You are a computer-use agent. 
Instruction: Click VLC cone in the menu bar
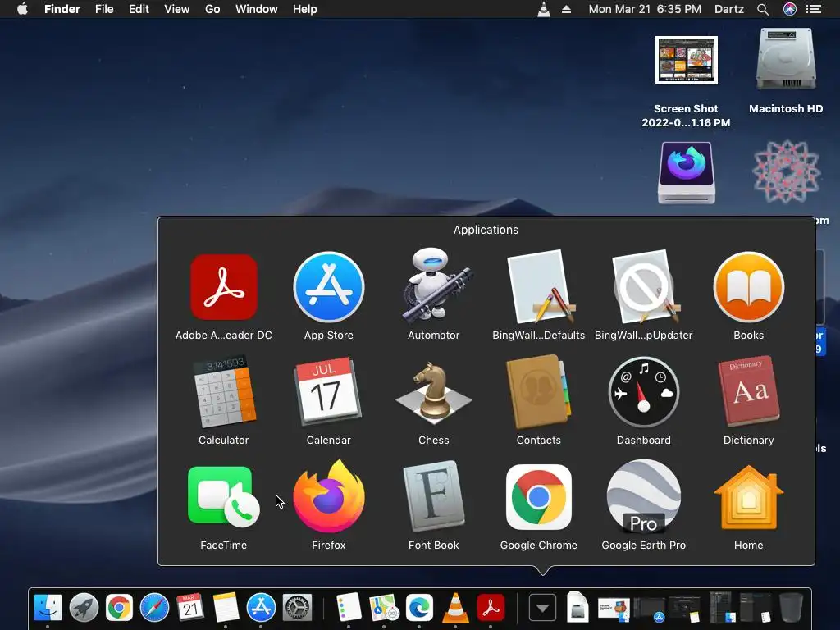coord(544,9)
